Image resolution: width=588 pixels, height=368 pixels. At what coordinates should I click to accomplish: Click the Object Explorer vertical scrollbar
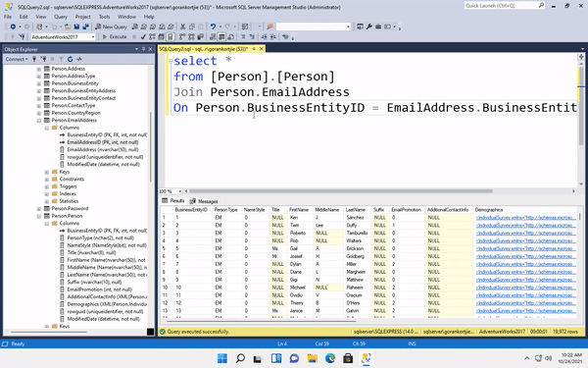pyautogui.click(x=150, y=146)
